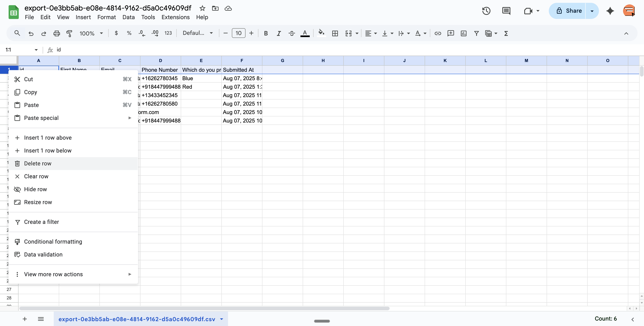Viewport: 644px width, 326px height.
Task: Print the spreadsheet
Action: click(57, 33)
